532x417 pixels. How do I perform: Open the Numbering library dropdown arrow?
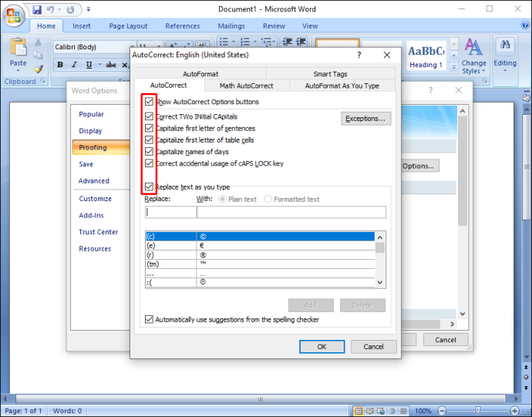(x=254, y=42)
